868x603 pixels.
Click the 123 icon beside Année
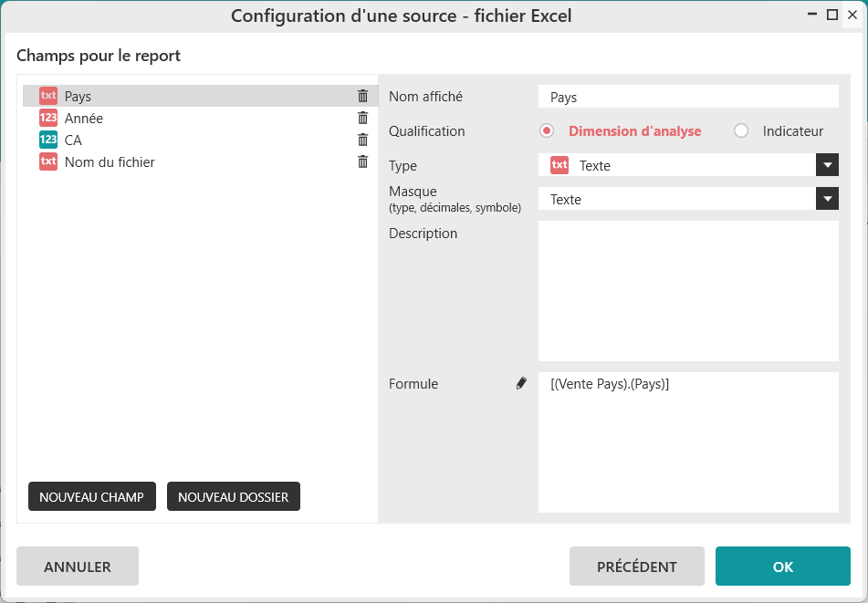pyautogui.click(x=48, y=118)
